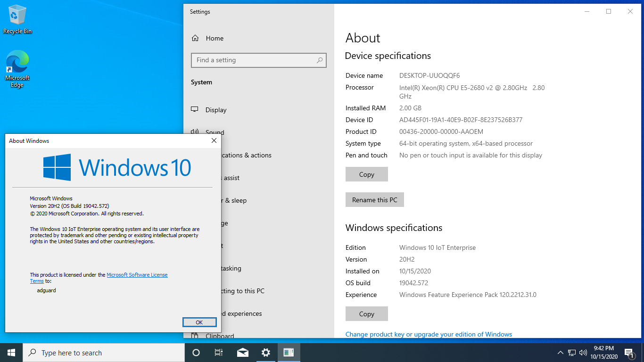Select the Settings gear on the taskbar

pyautogui.click(x=266, y=353)
